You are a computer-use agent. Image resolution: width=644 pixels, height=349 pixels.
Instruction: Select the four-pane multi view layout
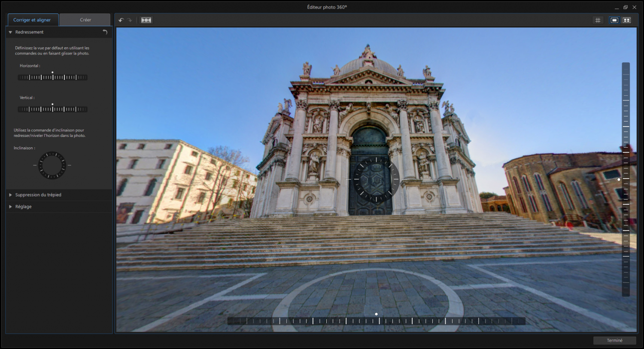click(627, 20)
